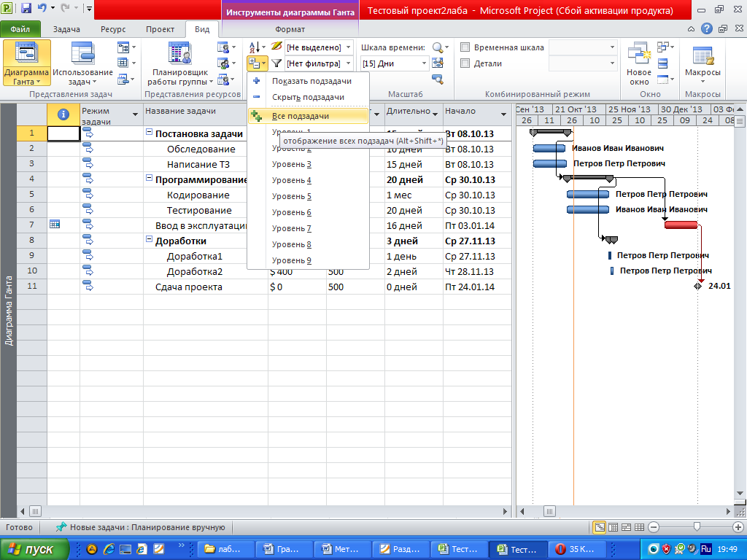This screenshot has width=747, height=560.
Task: Open Начало column dropdown arrow
Action: pyautogui.click(x=503, y=114)
